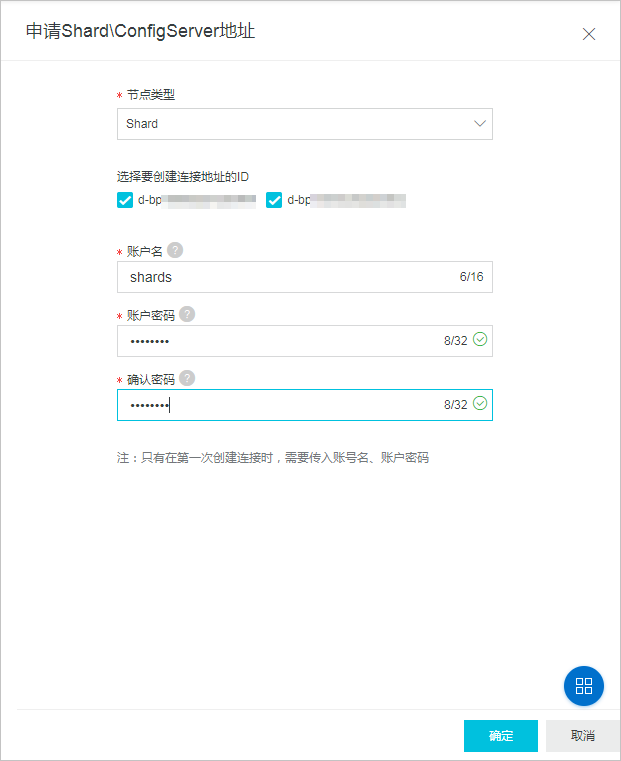
Task: Click green check icon in 账户密码 field
Action: [x=480, y=340]
